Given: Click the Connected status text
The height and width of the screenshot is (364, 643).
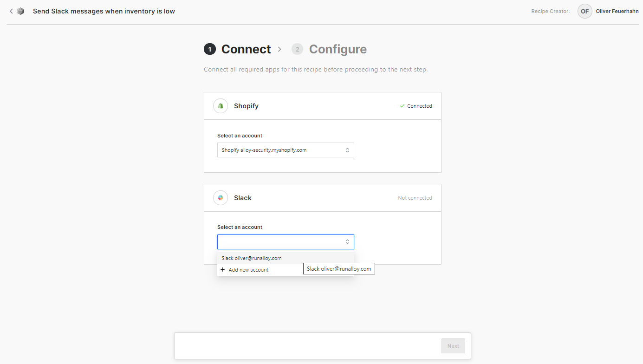Looking at the screenshot, I should point(420,106).
